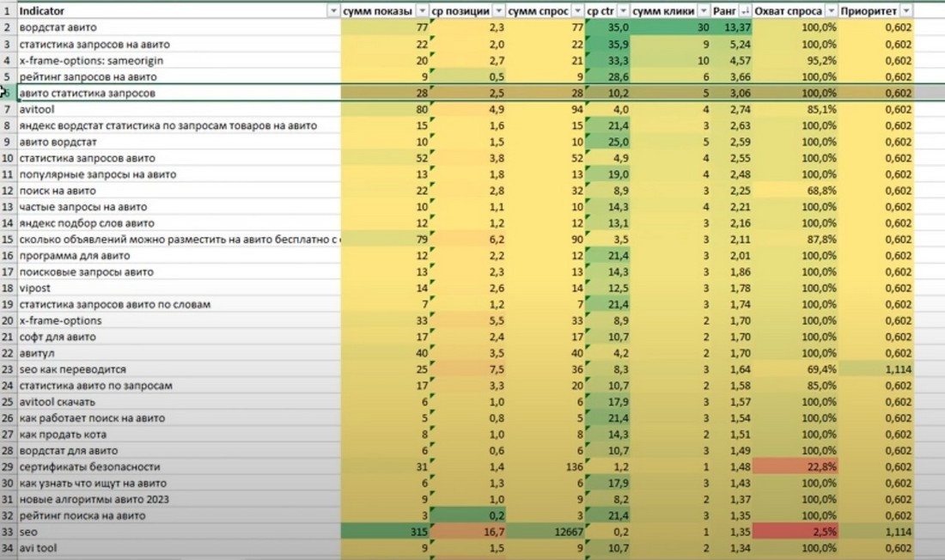Click the red 2,5% Охват спроса cell
Image resolution: width=945 pixels, height=560 pixels.
point(796,532)
